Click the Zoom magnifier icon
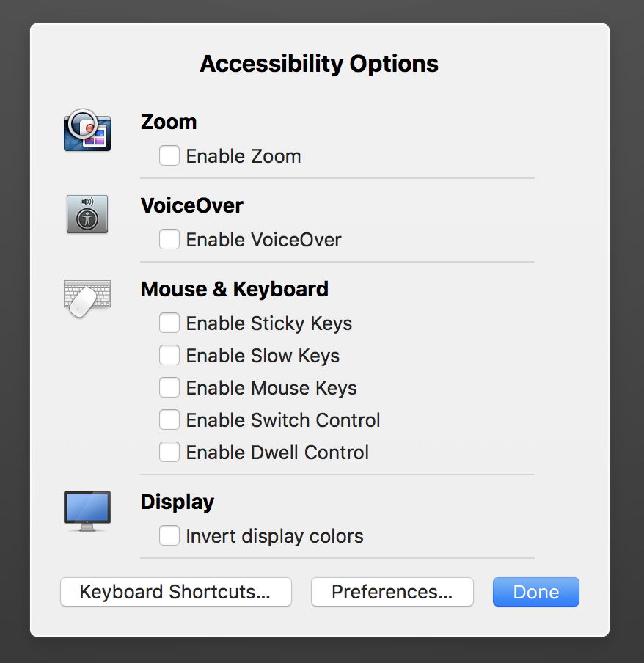644x663 pixels. 87,130
